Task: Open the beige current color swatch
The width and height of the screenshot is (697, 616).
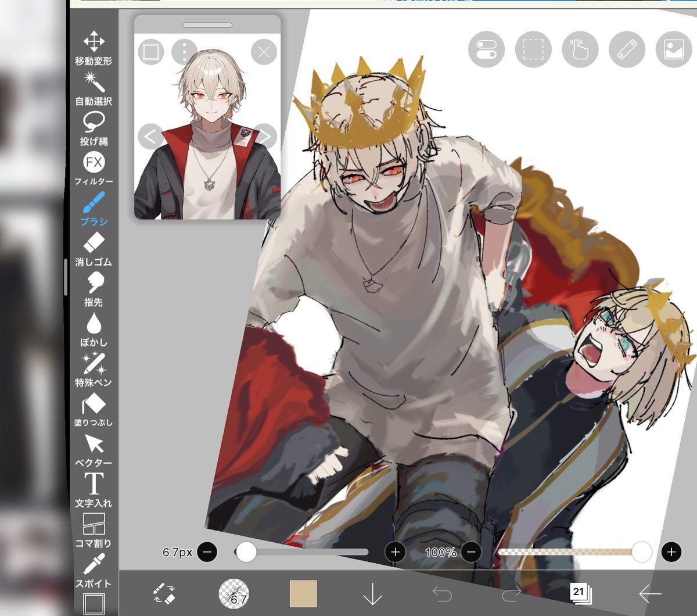Action: pyautogui.click(x=303, y=593)
